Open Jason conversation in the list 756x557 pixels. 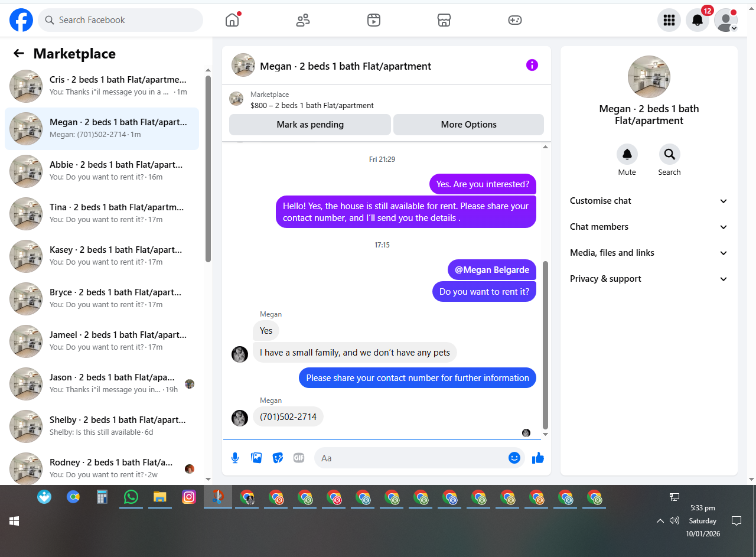[x=102, y=384]
